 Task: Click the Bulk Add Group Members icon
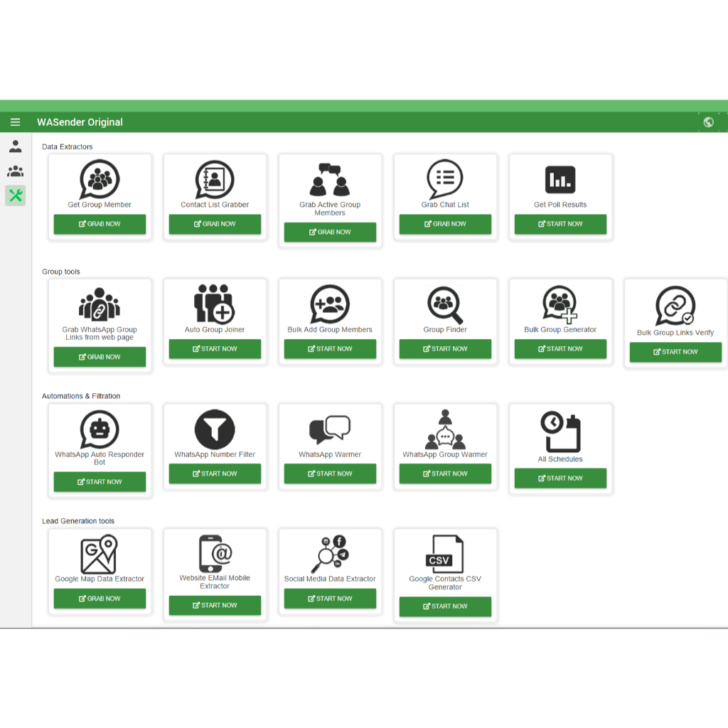[330, 304]
